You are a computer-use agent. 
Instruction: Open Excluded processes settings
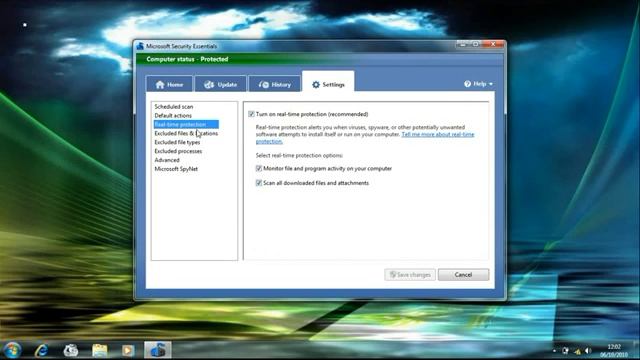click(x=178, y=151)
